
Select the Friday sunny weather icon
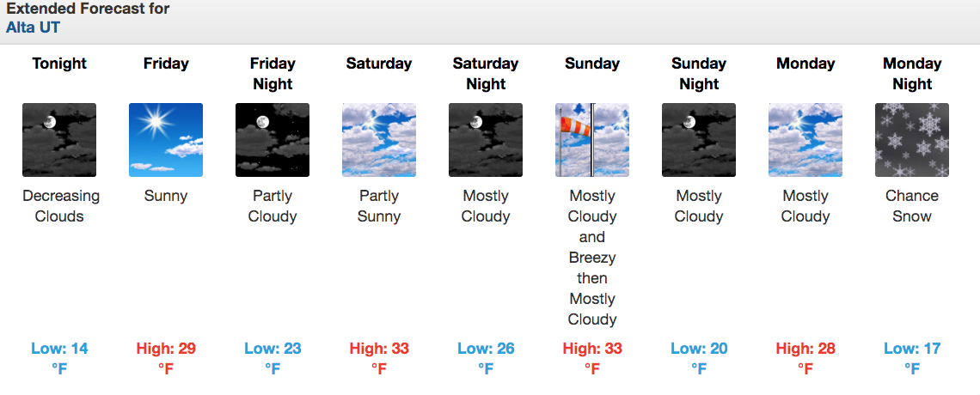(166, 140)
